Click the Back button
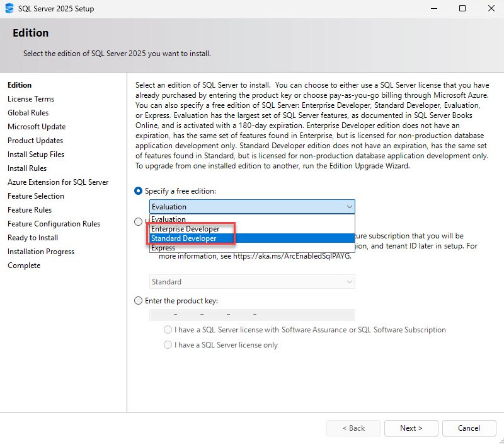Image resolution: width=504 pixels, height=444 pixels. (353, 428)
